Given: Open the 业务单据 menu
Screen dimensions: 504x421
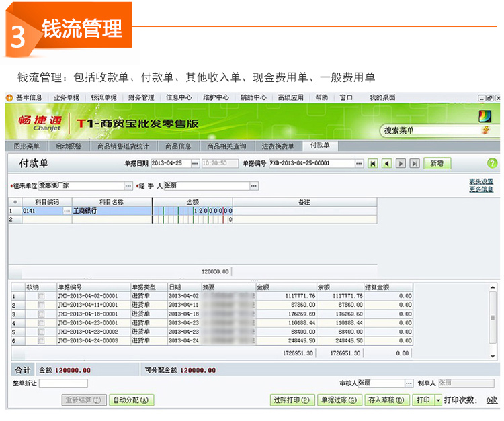Looking at the screenshot, I should click(67, 97).
